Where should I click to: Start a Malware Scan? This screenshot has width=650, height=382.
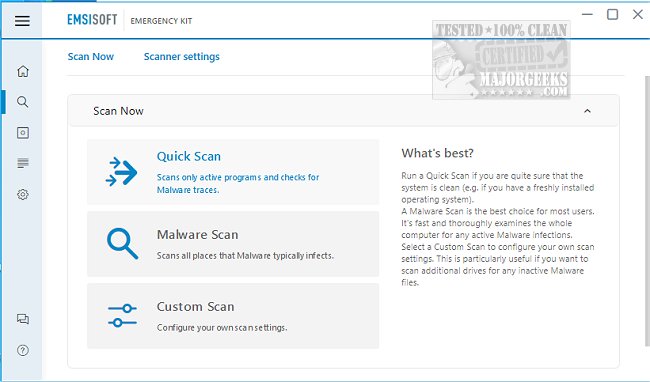point(233,244)
